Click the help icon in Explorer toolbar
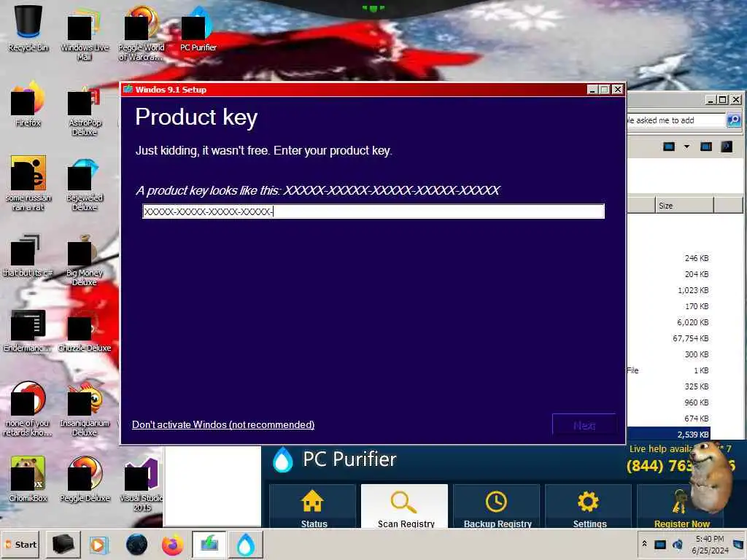747x560 pixels. point(727,146)
